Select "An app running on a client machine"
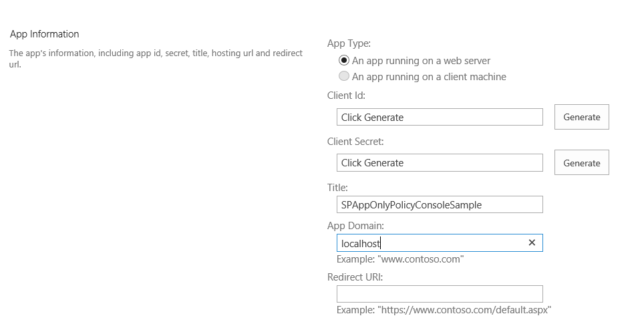The width and height of the screenshot is (644, 334). [344, 76]
